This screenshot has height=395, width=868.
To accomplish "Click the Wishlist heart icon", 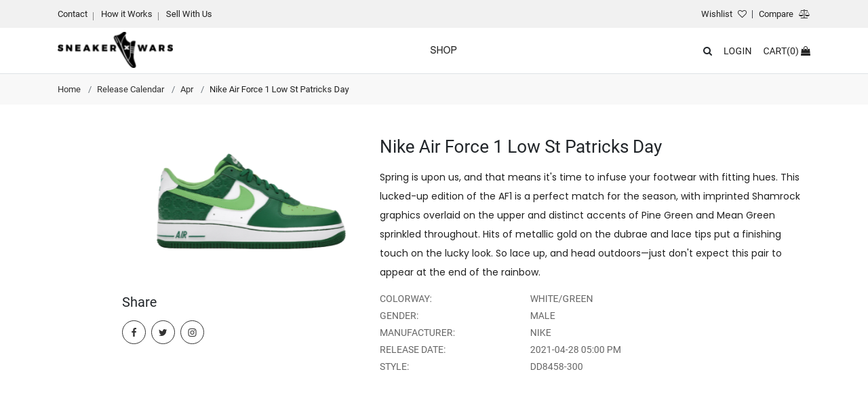I will tap(742, 14).
